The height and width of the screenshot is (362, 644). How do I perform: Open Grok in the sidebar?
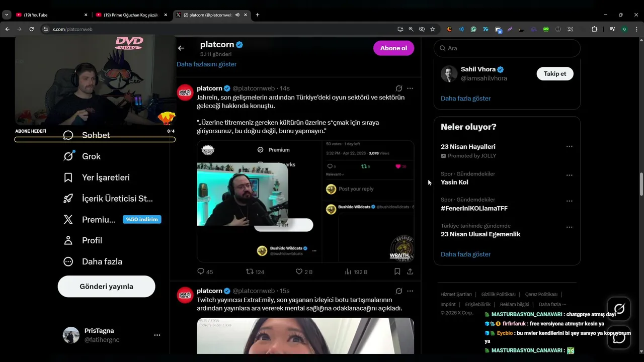coord(82,156)
